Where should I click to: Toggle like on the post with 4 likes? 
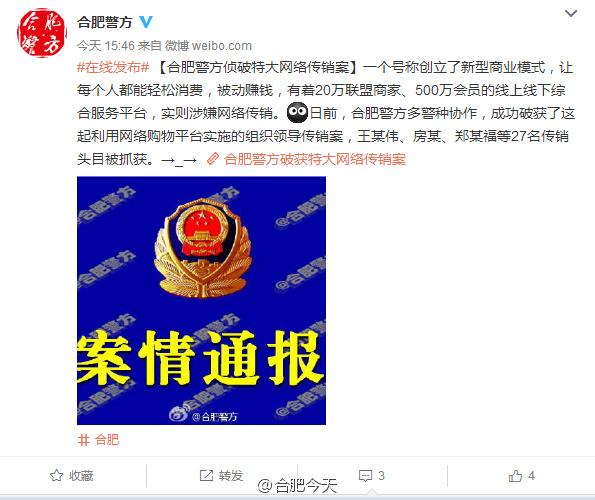(522, 475)
